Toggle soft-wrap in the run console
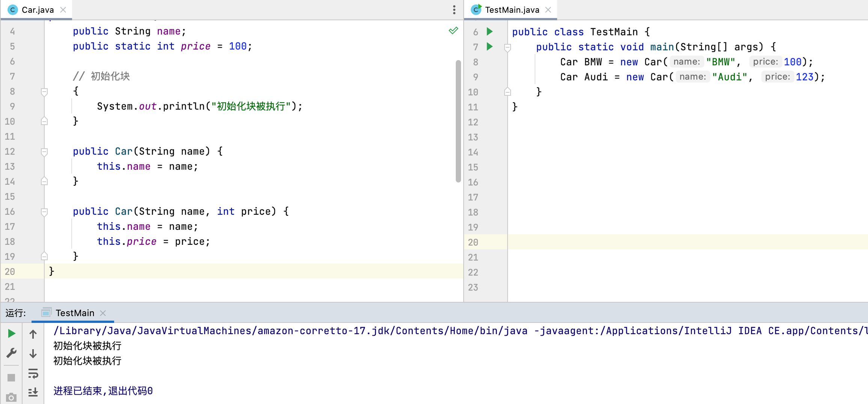 [33, 373]
